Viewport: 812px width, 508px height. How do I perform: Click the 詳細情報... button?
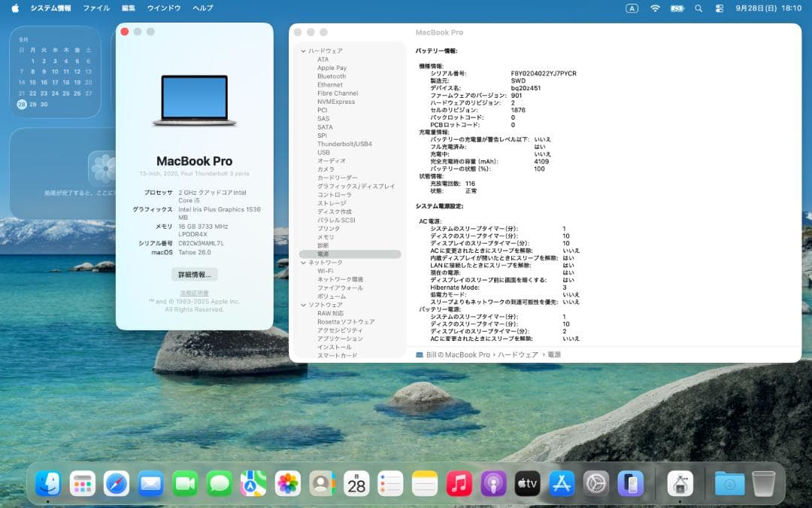click(194, 275)
